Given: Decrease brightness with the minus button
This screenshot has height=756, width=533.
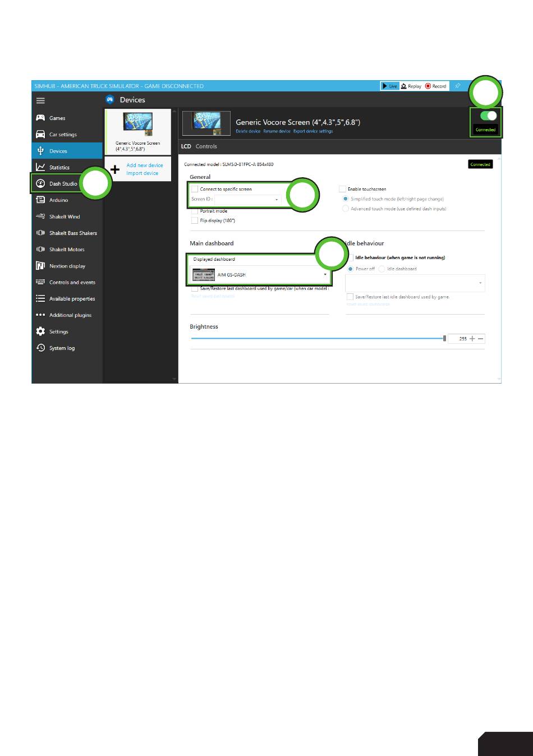Looking at the screenshot, I should [481, 339].
